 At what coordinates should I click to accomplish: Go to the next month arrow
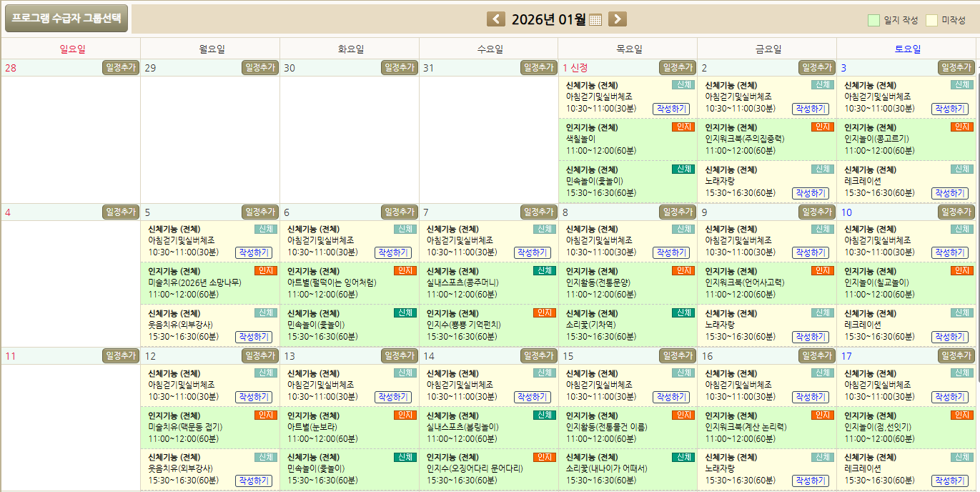click(618, 19)
